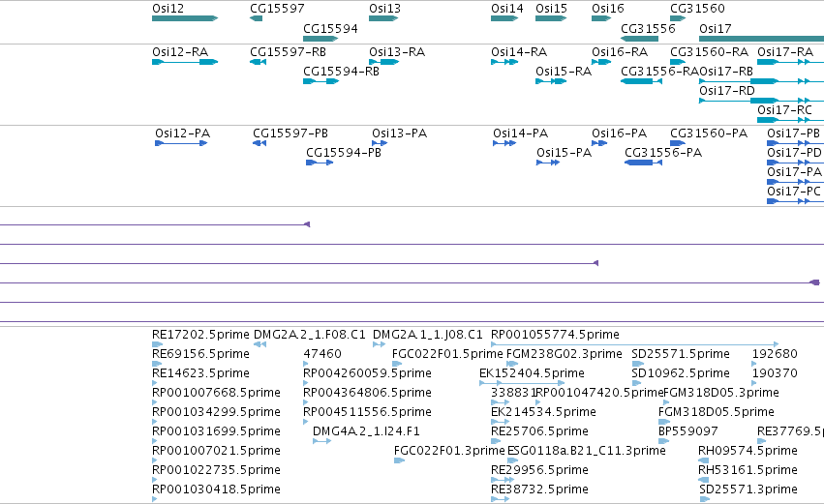Click the CG31556 gene feature
This screenshot has width=824, height=504.
(639, 39)
